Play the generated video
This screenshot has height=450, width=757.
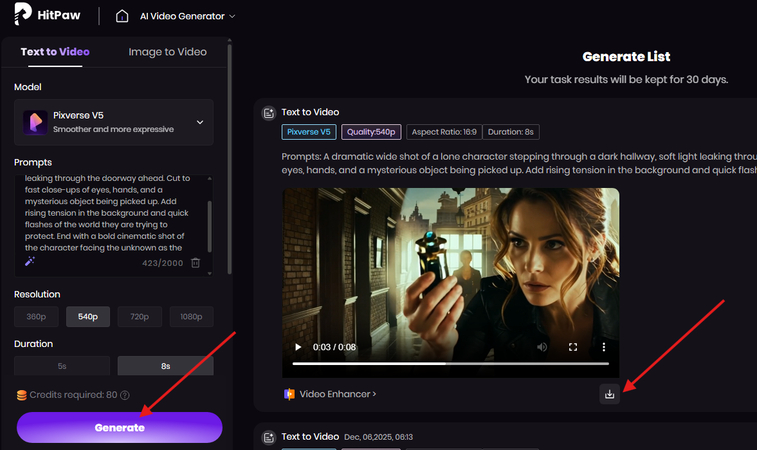298,347
